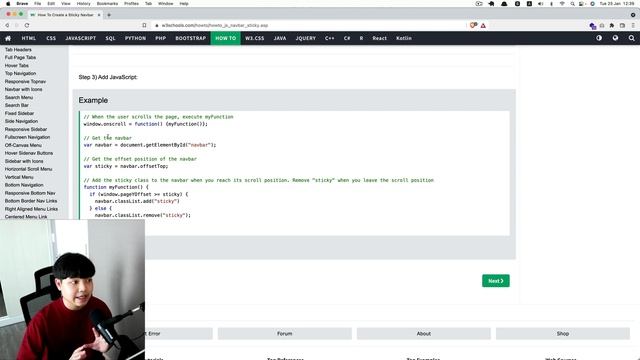Viewport: 640px width, 360px height.
Task: Click the Wi-Fi status icon
Action: tap(562, 4)
